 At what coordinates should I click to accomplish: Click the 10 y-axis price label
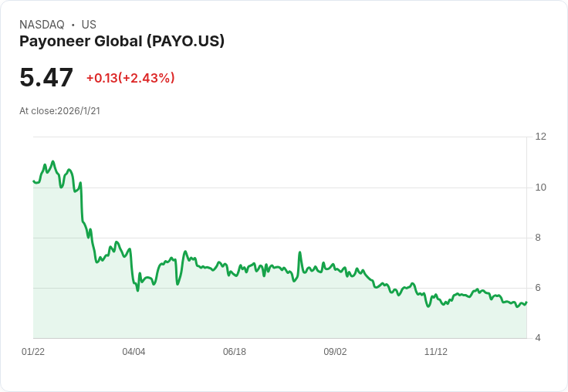pyautogui.click(x=540, y=188)
